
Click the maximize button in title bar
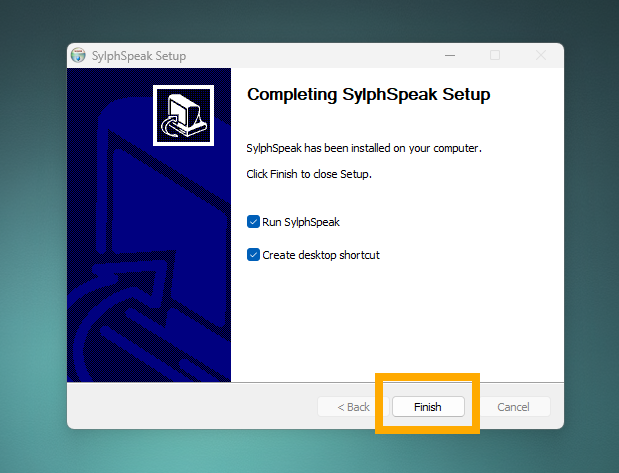point(495,55)
